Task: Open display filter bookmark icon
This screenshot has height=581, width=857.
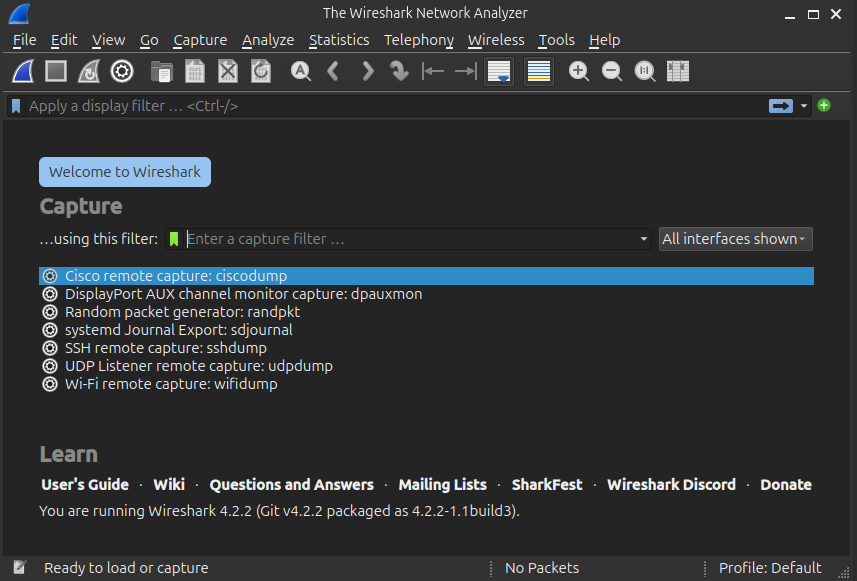Action: point(16,106)
